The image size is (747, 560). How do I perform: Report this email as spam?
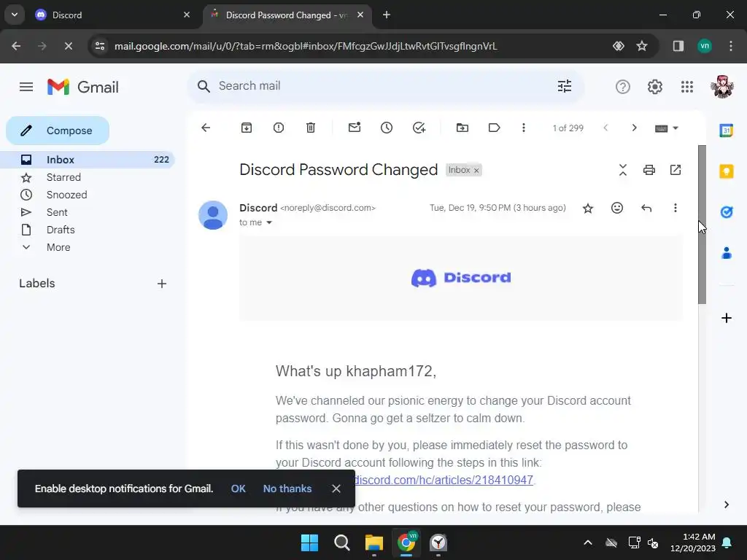(279, 128)
